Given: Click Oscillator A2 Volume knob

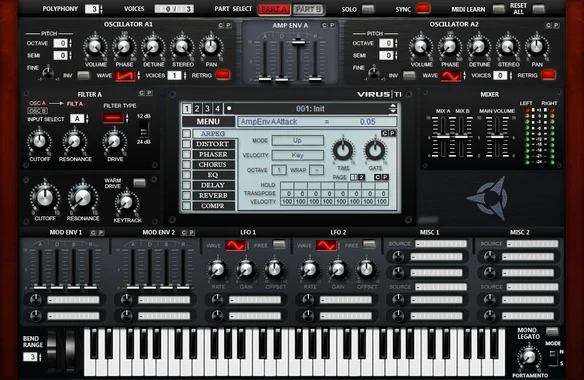Looking at the screenshot, I should tap(421, 47).
